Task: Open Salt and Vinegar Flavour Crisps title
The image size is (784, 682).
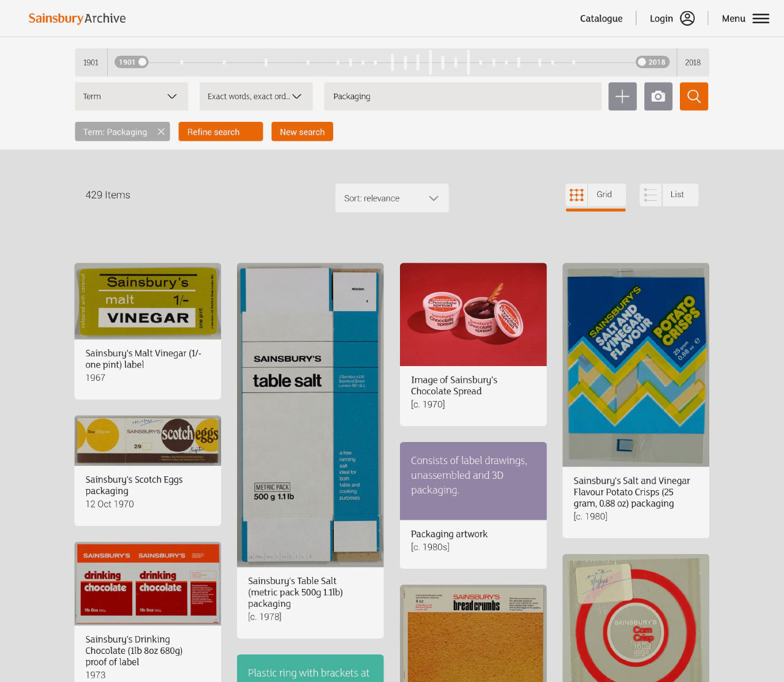Action: point(631,492)
